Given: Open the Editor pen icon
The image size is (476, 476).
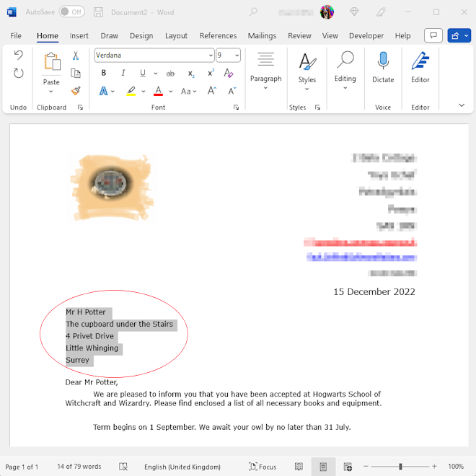Looking at the screenshot, I should pos(420,61).
